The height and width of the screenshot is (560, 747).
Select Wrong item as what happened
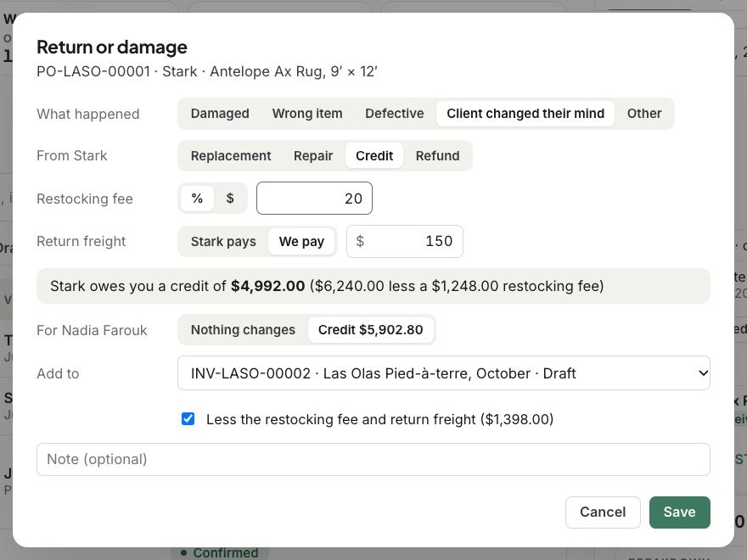(x=307, y=114)
